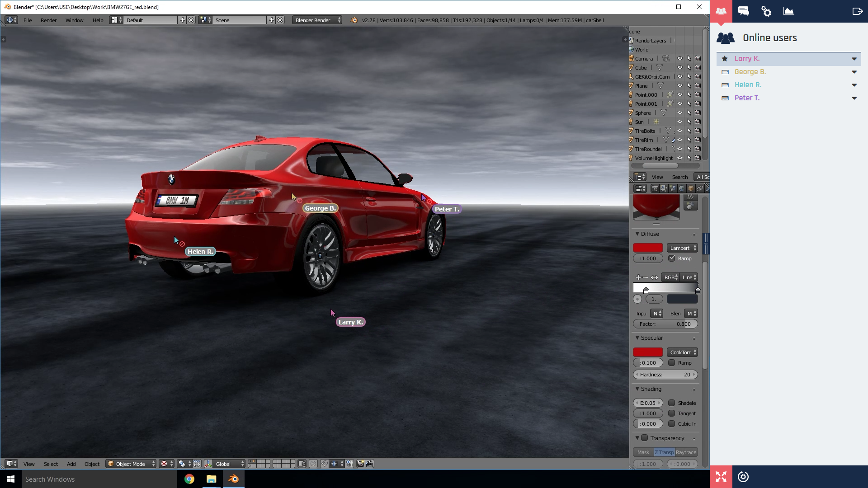Viewport: 868px width, 488px height.
Task: Open the Blender Render engine dropdown
Action: click(x=317, y=20)
